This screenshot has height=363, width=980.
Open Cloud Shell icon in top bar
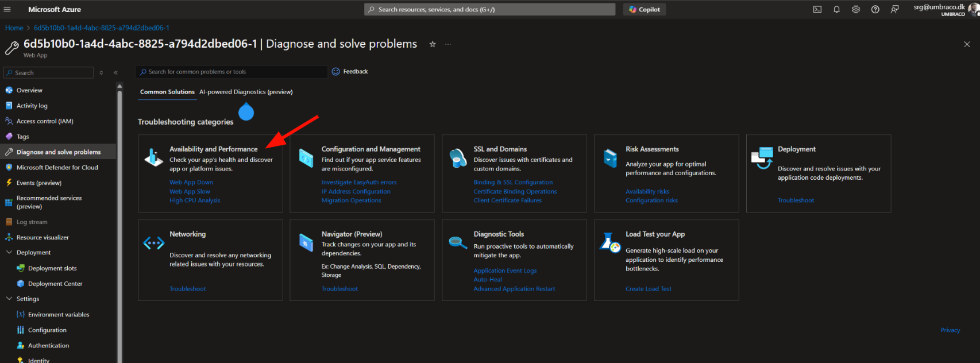(817, 10)
